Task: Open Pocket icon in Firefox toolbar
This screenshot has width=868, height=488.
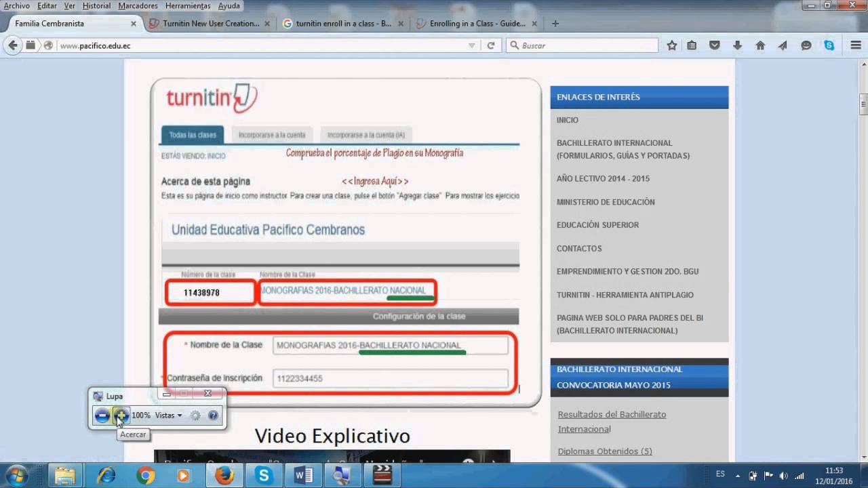Action: pyautogui.click(x=715, y=45)
